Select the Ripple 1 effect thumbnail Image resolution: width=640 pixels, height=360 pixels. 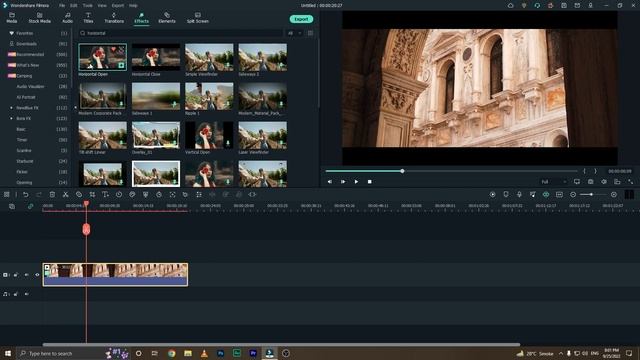(x=209, y=96)
